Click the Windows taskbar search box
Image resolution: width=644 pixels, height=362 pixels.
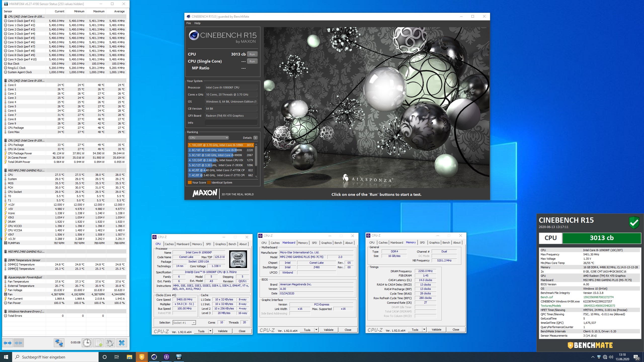(55, 357)
